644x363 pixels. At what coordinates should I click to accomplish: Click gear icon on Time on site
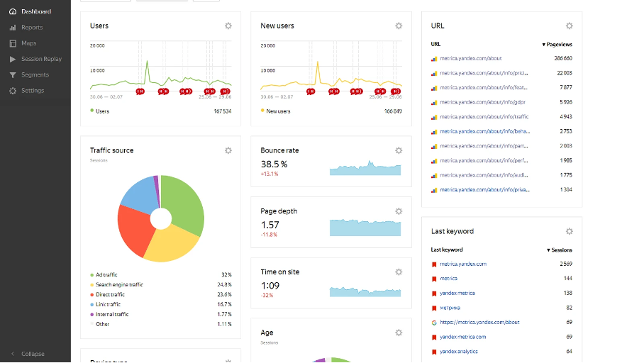(x=399, y=272)
